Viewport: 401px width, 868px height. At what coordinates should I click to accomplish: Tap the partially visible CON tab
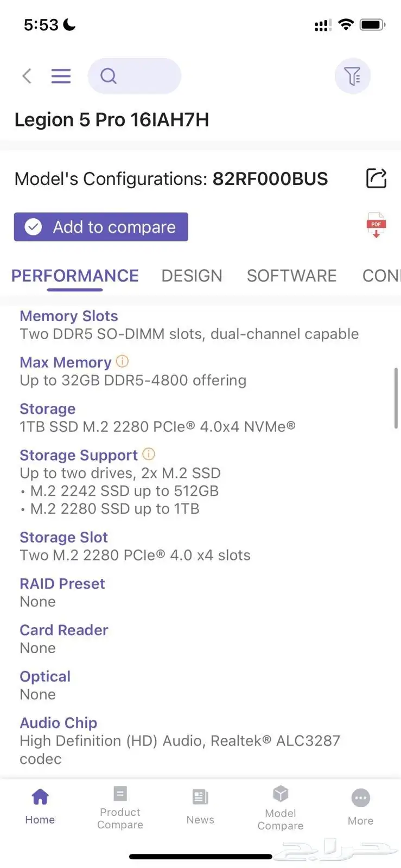[381, 276]
